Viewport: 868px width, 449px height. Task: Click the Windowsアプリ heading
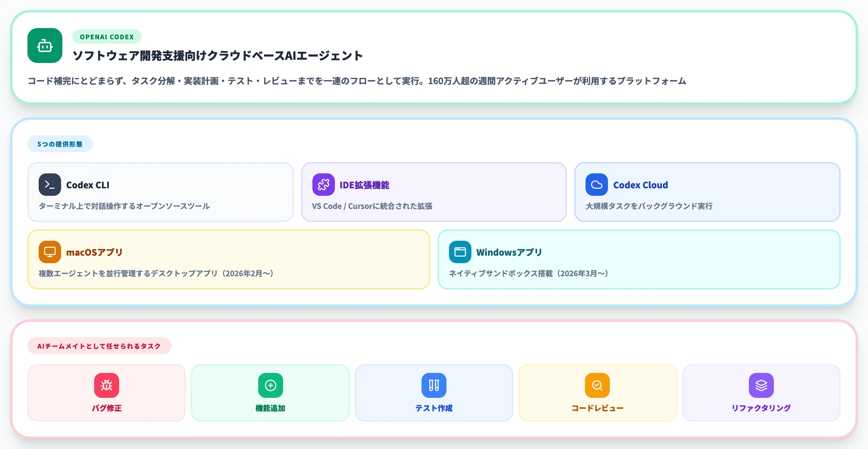click(508, 251)
